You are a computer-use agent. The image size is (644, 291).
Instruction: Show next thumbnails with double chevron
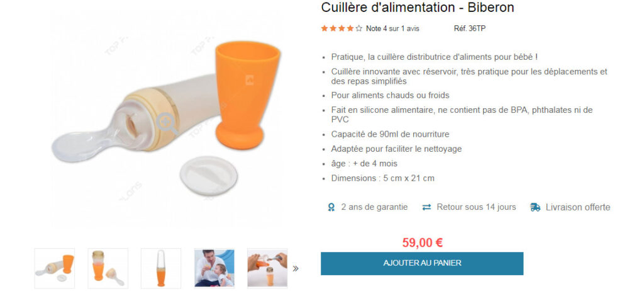[296, 269]
